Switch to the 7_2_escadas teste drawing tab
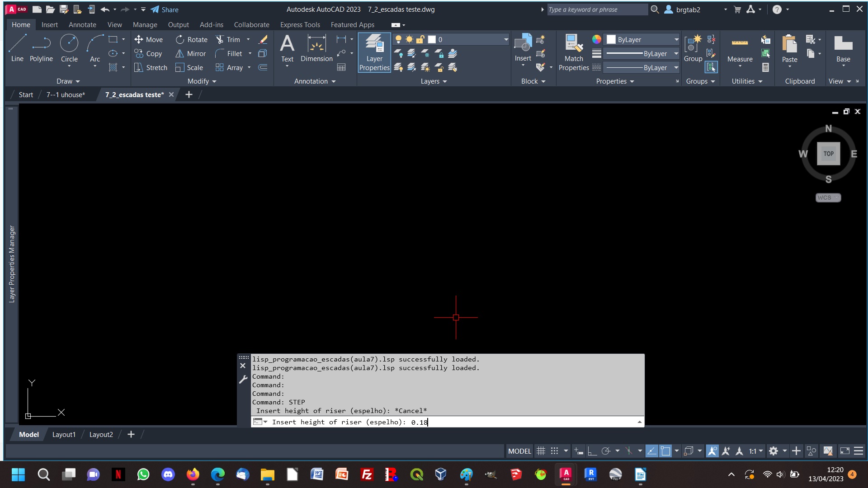The width and height of the screenshot is (868, 488). [x=134, y=95]
